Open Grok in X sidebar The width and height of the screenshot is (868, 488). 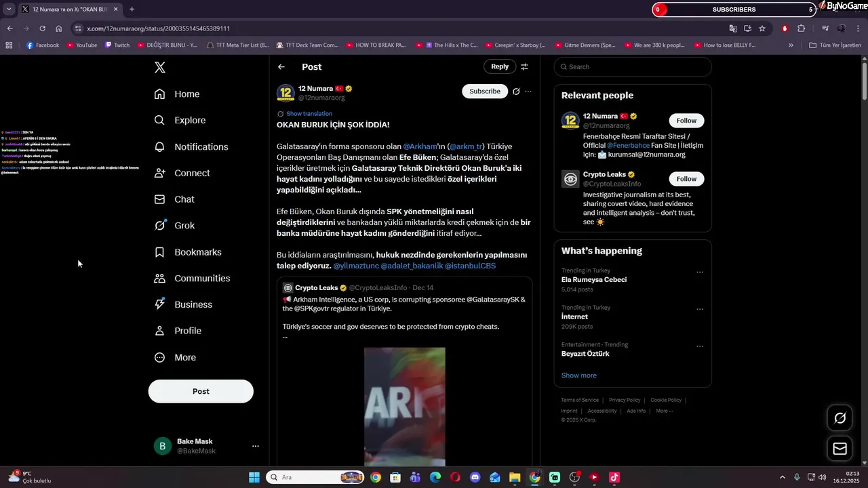[x=174, y=226]
